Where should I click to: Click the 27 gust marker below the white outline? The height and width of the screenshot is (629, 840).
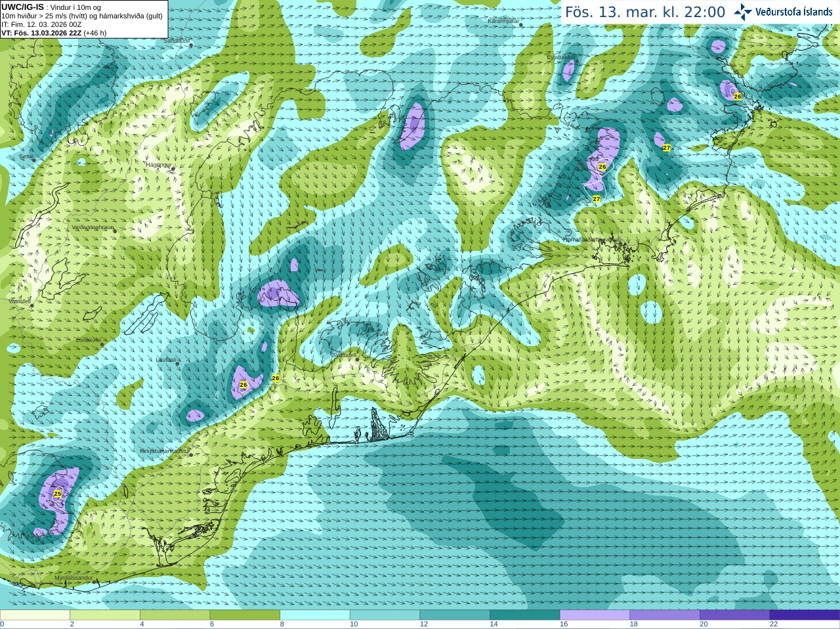click(x=597, y=198)
